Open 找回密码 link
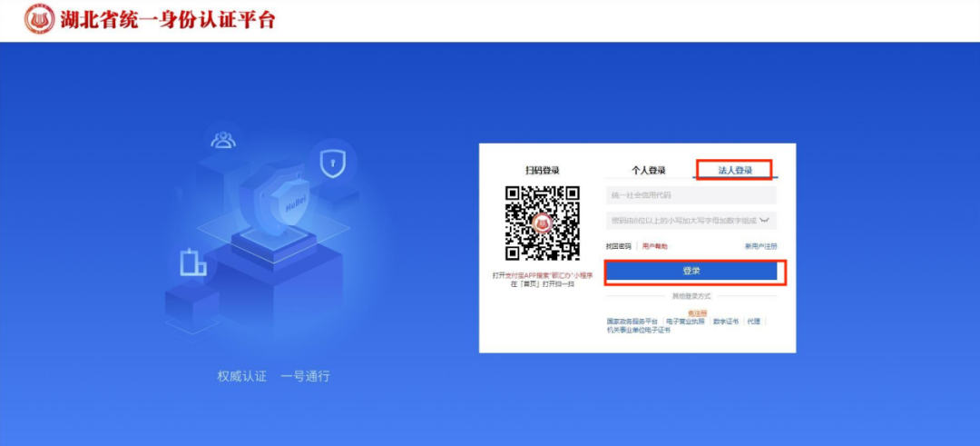 click(619, 246)
